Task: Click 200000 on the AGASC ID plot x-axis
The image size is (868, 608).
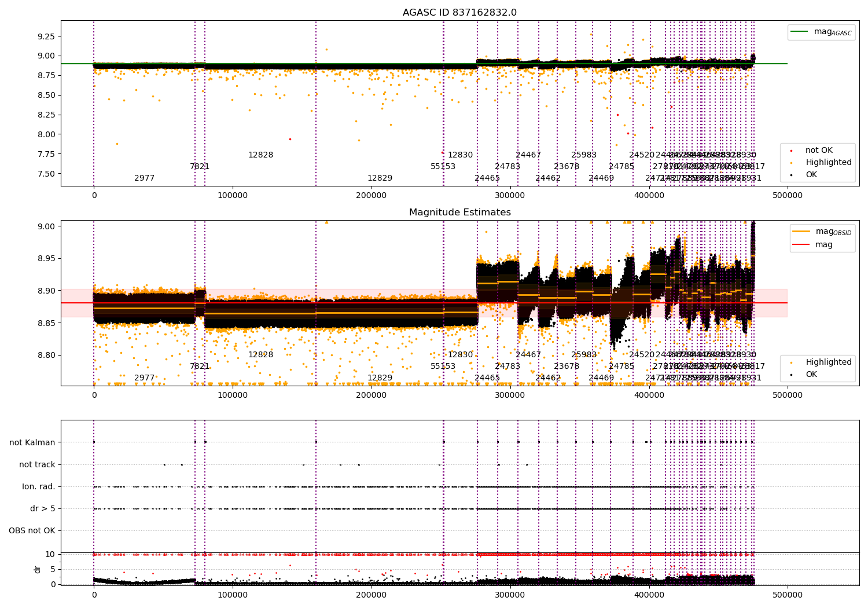Action: point(371,195)
